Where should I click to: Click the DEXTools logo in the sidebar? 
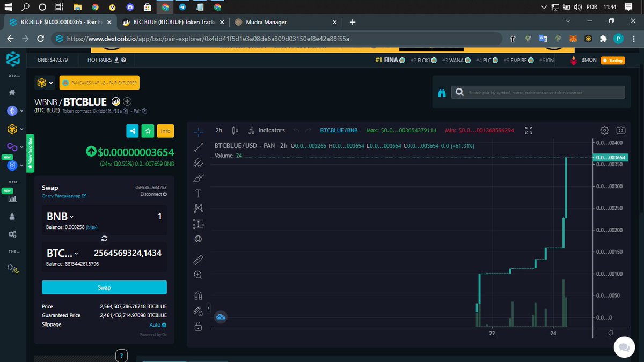pyautogui.click(x=12, y=59)
